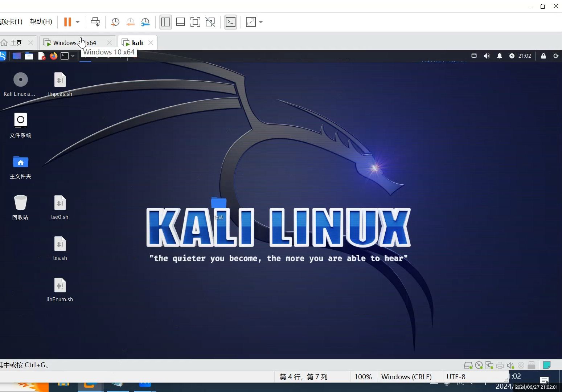
Task: Open the volume control in Kali panel
Action: (487, 56)
